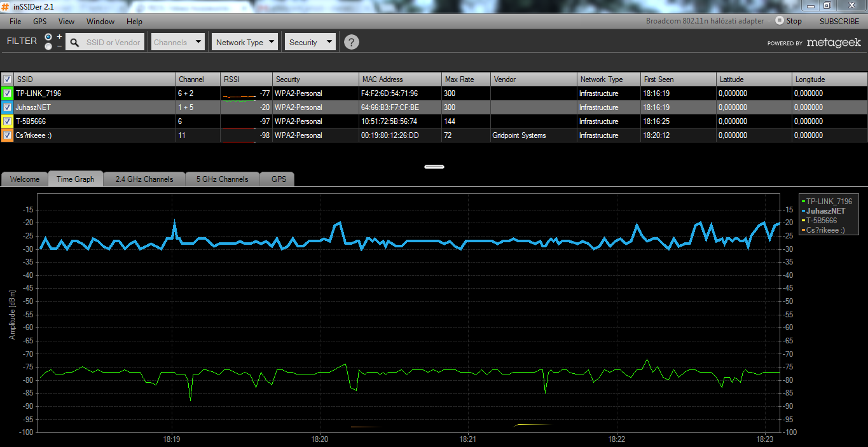
Task: Open the Channels filter dropdown
Action: [177, 43]
